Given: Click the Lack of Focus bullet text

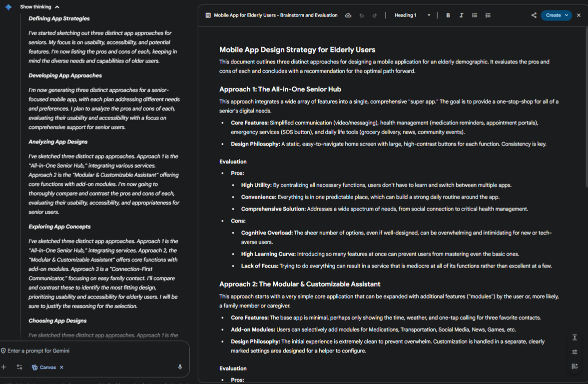Looking at the screenshot, I should click(x=396, y=266).
